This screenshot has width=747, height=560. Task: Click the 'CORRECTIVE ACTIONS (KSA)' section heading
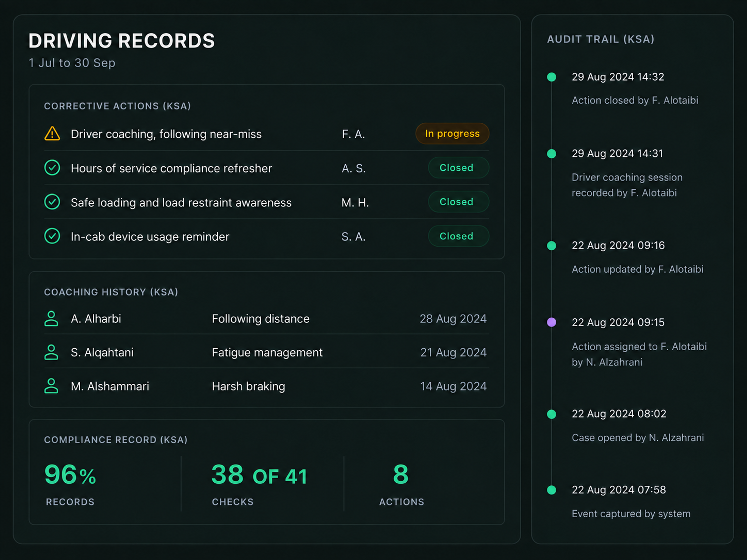tap(117, 106)
